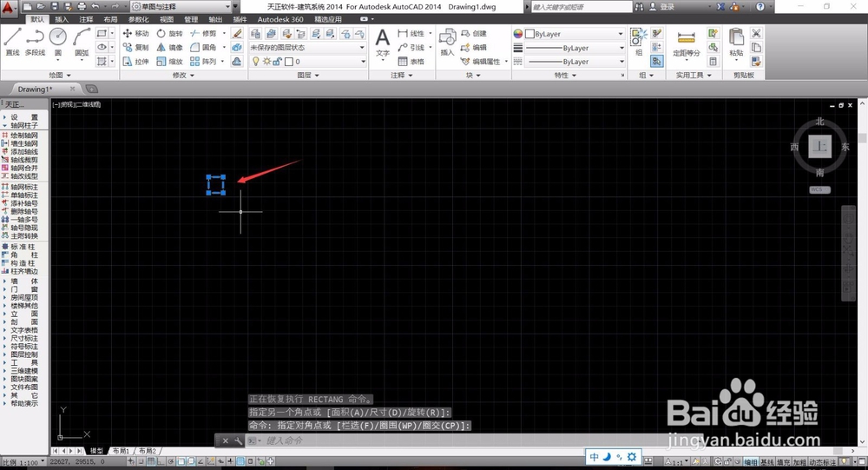This screenshot has height=470, width=868.
Task: Click the Text (文字) annotation tool
Action: point(383,43)
